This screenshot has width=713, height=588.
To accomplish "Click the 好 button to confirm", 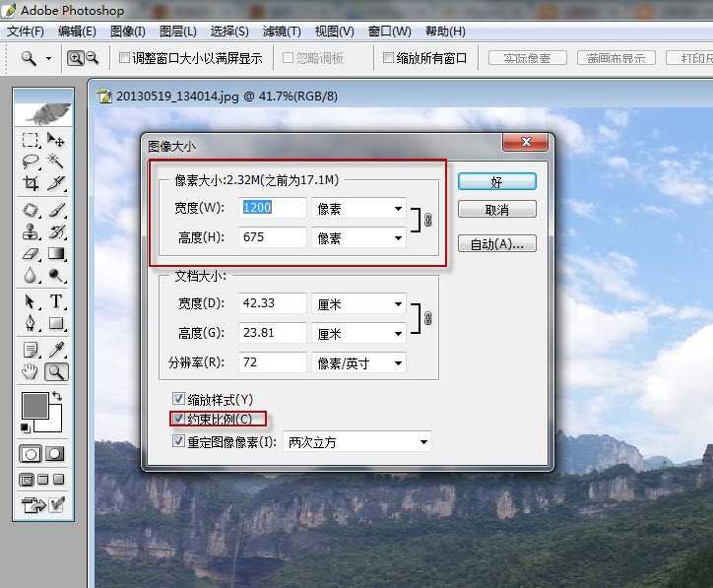I will coord(497,182).
